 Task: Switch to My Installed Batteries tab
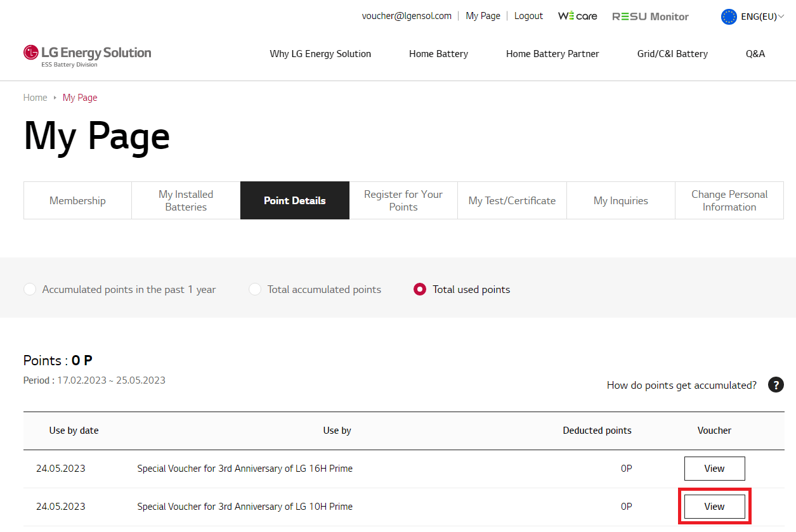(186, 200)
